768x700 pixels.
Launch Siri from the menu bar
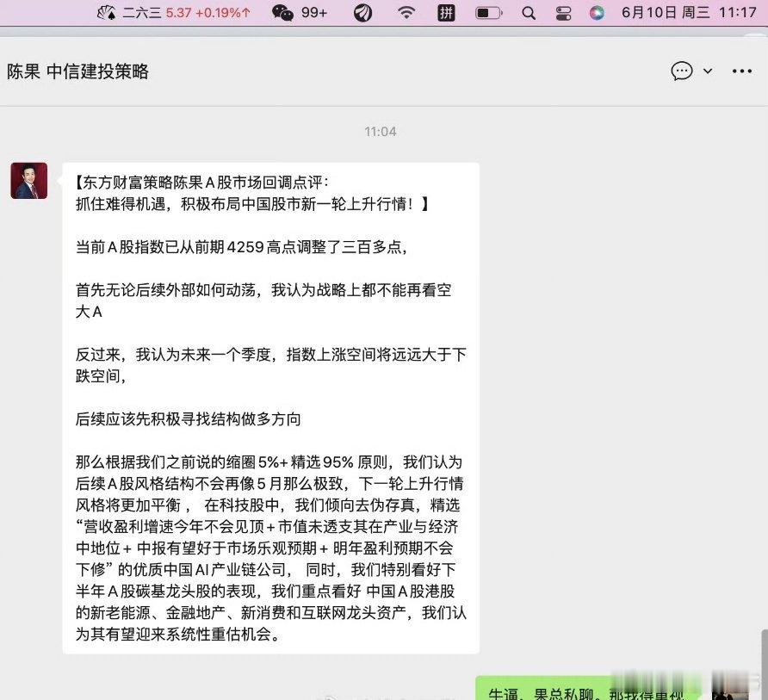(x=597, y=13)
